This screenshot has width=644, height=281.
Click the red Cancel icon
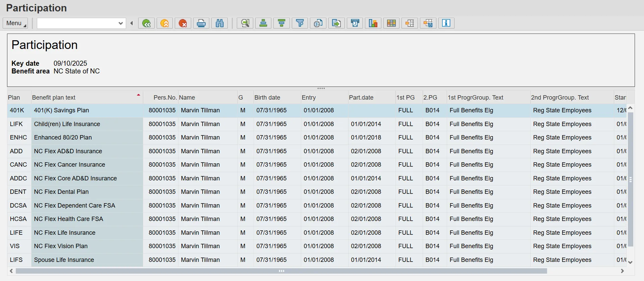point(183,23)
